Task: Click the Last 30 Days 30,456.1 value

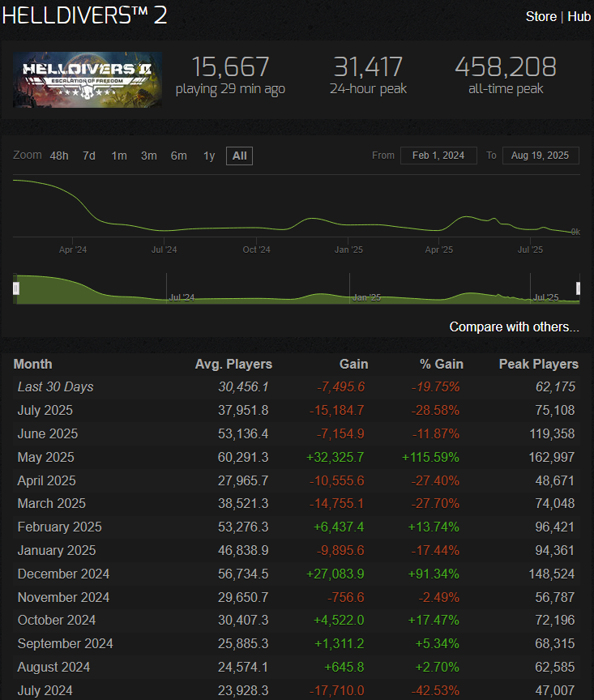Action: pyautogui.click(x=243, y=386)
